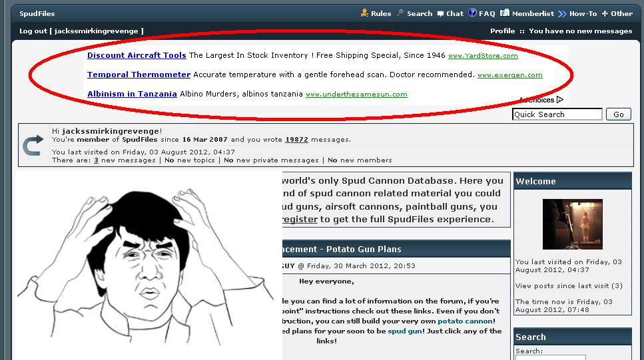Click the curved arrow icon beside greeting
Viewport: 644px width, 360px height.
click(33, 146)
